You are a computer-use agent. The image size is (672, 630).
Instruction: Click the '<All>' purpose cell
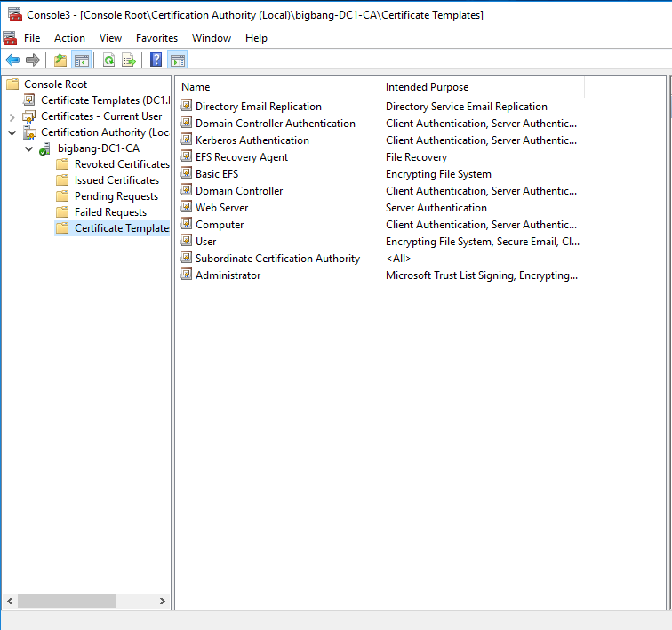click(398, 259)
